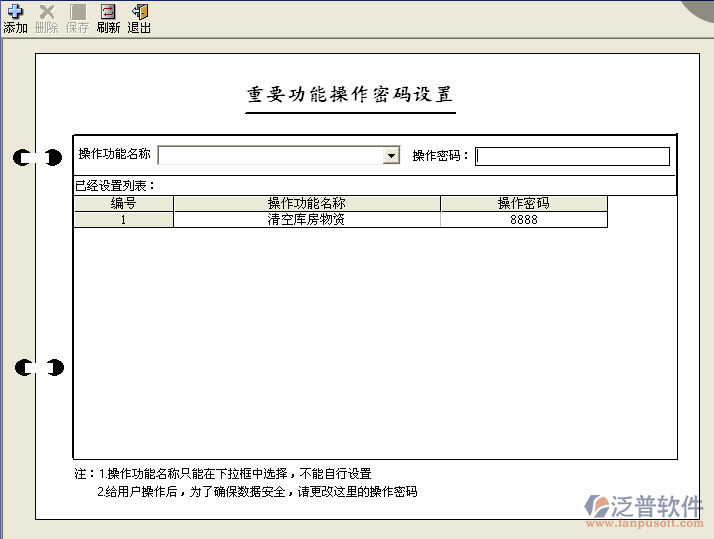The image size is (714, 539).
Task: Click the lower binder ring icon
Action: [39, 368]
